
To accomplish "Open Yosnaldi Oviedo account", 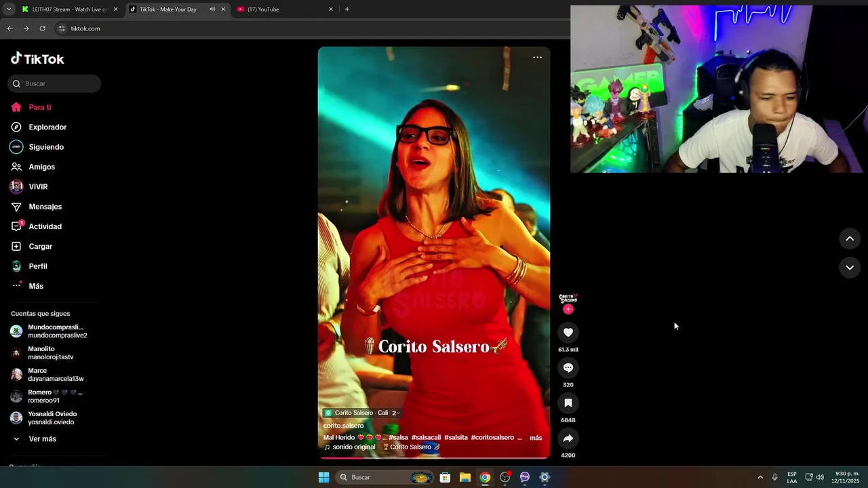I will tap(52, 418).
